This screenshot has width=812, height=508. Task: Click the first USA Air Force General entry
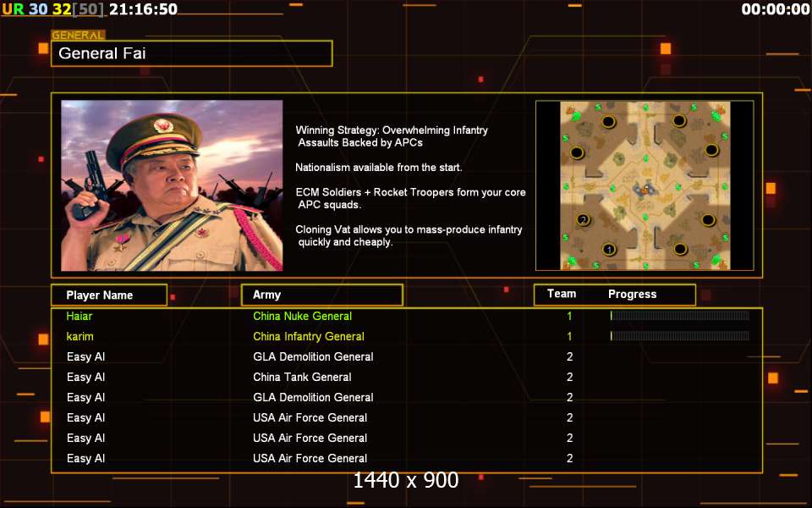pyautogui.click(x=310, y=417)
